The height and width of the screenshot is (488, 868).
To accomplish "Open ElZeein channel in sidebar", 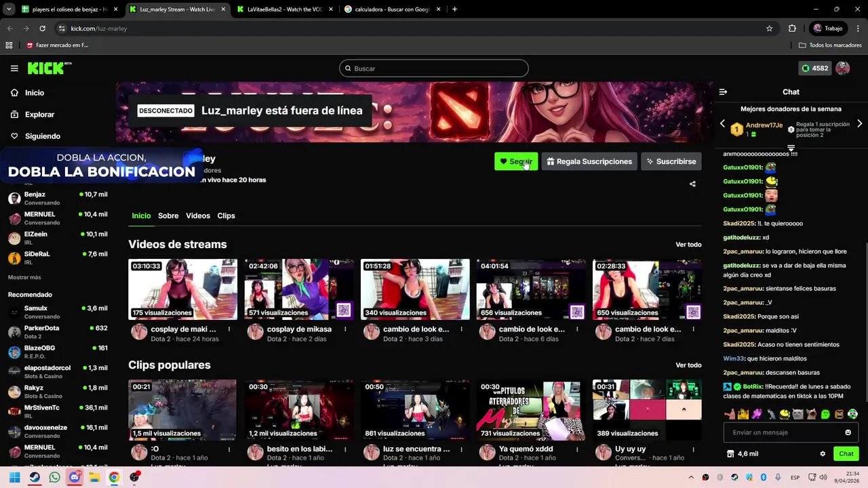I will coord(58,238).
